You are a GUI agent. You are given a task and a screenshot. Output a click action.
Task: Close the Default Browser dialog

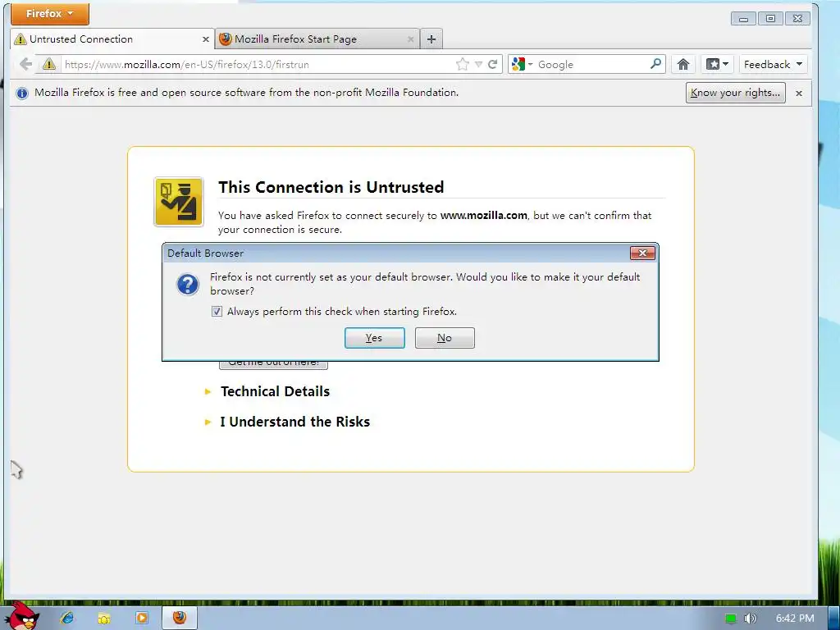click(x=642, y=253)
